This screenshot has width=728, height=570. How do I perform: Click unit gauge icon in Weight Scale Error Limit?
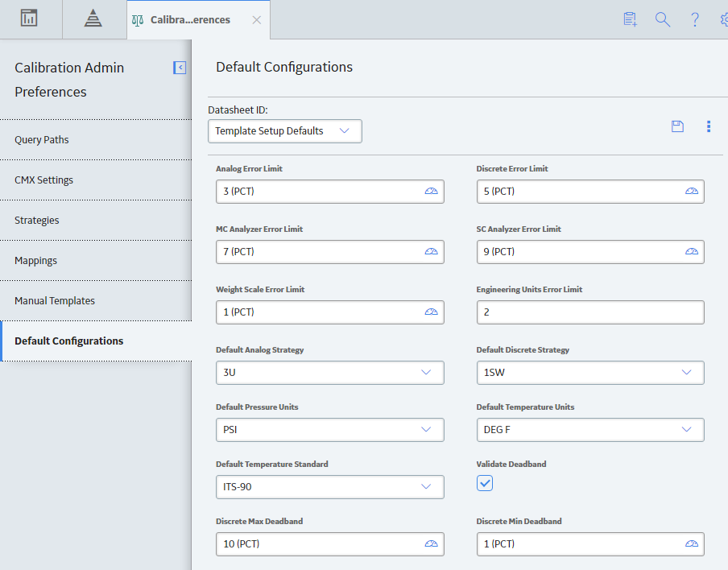point(432,312)
